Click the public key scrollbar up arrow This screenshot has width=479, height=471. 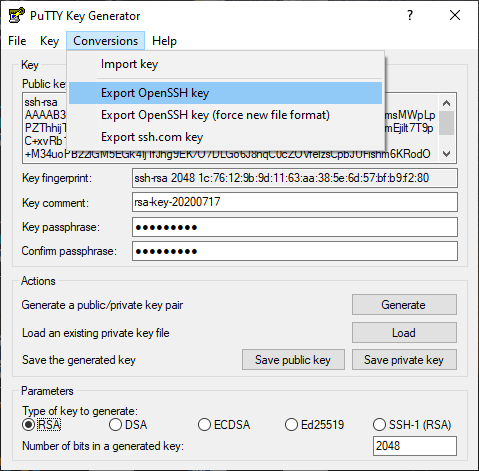pos(447,103)
